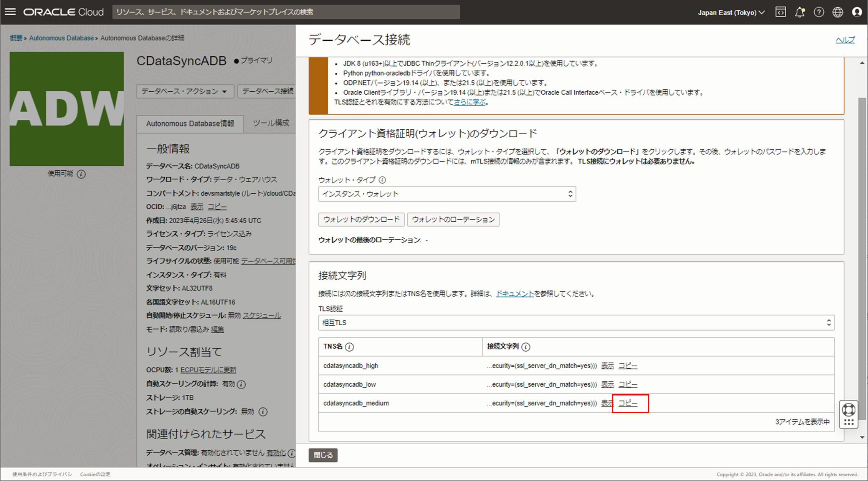Click the info icon next to 使用可能
The height and width of the screenshot is (481, 868).
click(81, 174)
